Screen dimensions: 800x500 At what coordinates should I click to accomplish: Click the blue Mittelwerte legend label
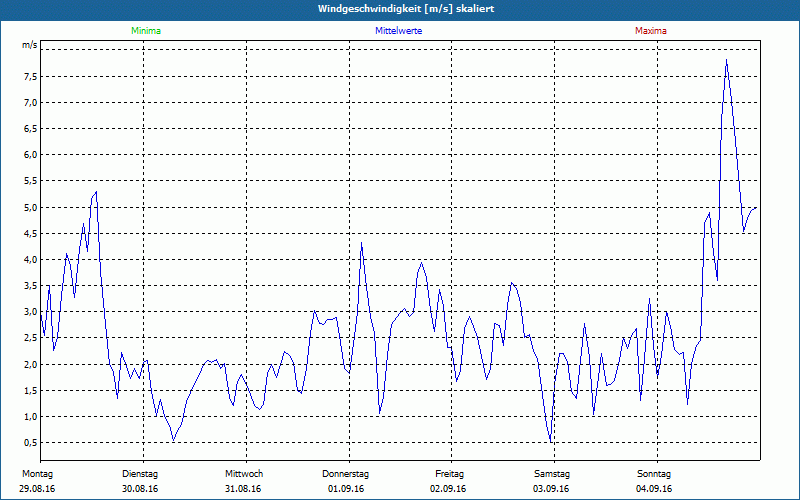tap(398, 31)
